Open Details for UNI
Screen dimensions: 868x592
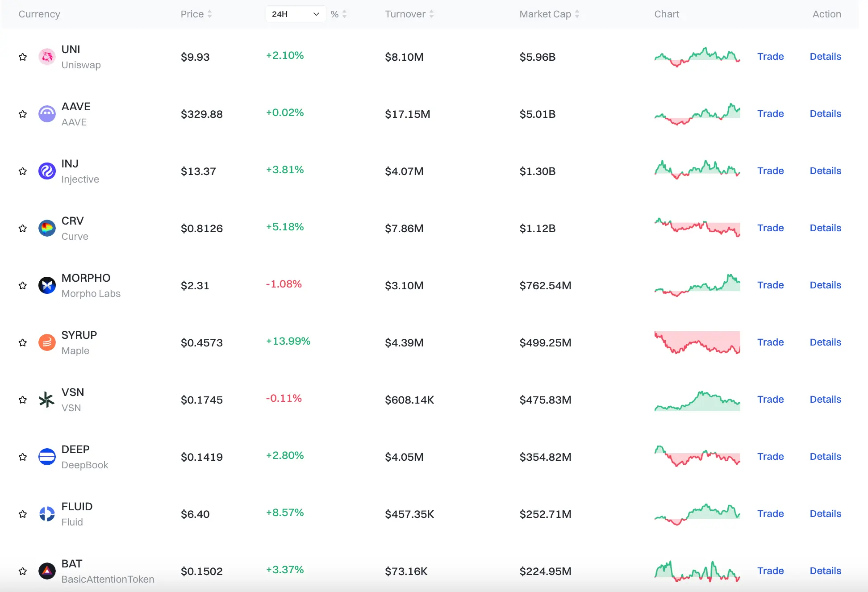825,57
